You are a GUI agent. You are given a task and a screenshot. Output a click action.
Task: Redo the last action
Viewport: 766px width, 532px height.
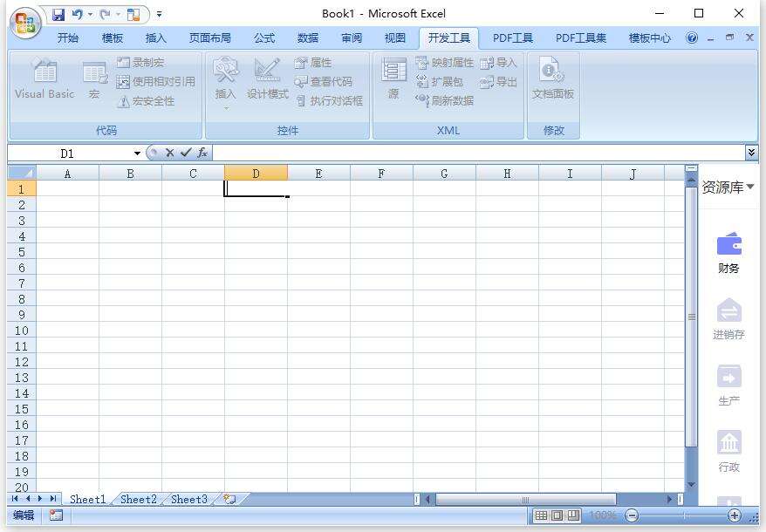pos(105,15)
